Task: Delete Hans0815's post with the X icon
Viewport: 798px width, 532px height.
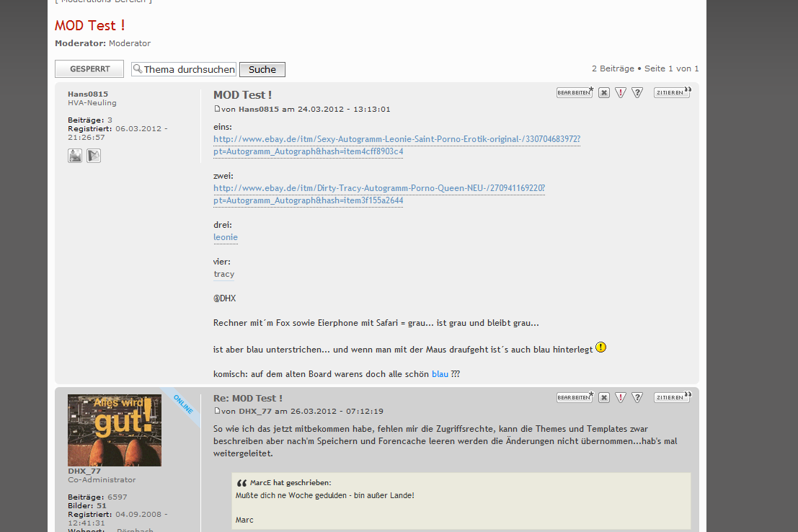Action: (604, 93)
